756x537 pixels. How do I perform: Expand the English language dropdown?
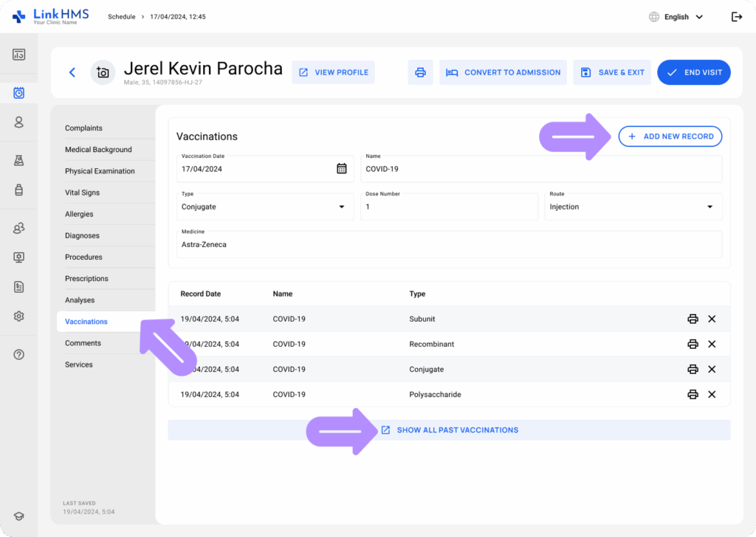pos(676,17)
